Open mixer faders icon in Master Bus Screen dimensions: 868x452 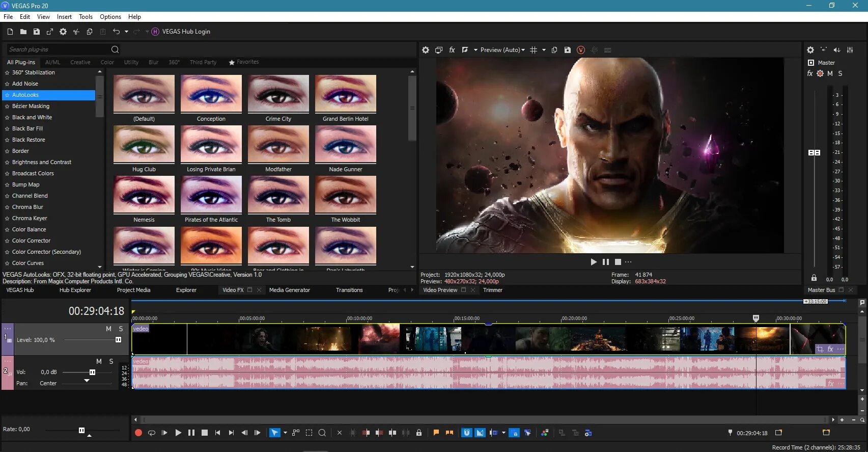850,50
